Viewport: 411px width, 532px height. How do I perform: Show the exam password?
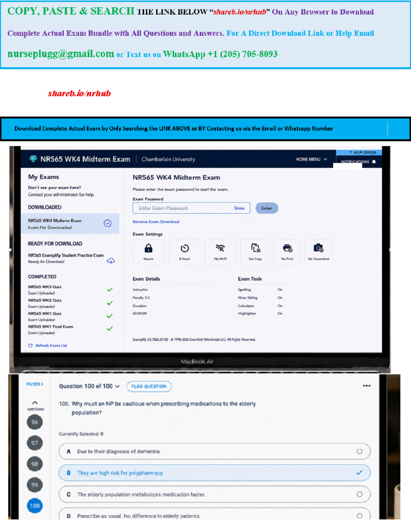(x=239, y=208)
